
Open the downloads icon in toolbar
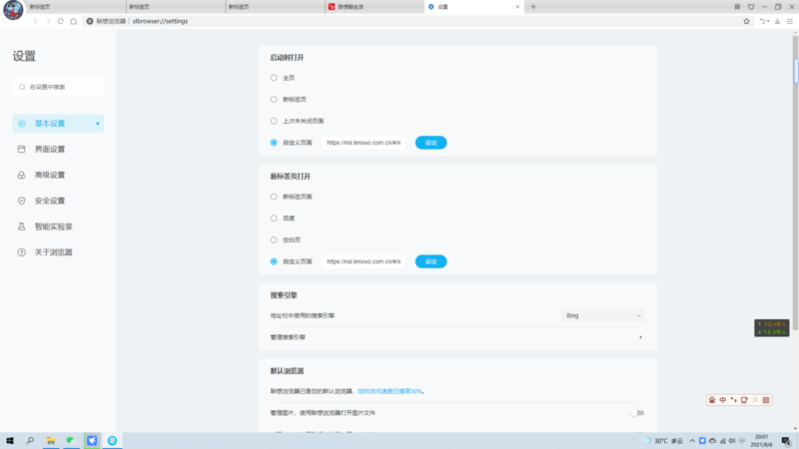(778, 21)
